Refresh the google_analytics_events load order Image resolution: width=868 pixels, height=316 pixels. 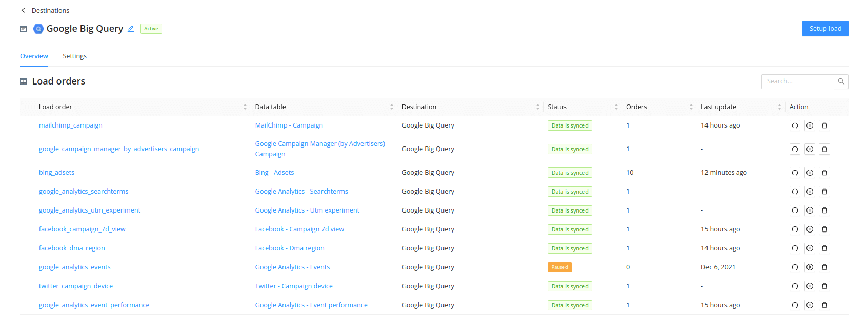[795, 267]
